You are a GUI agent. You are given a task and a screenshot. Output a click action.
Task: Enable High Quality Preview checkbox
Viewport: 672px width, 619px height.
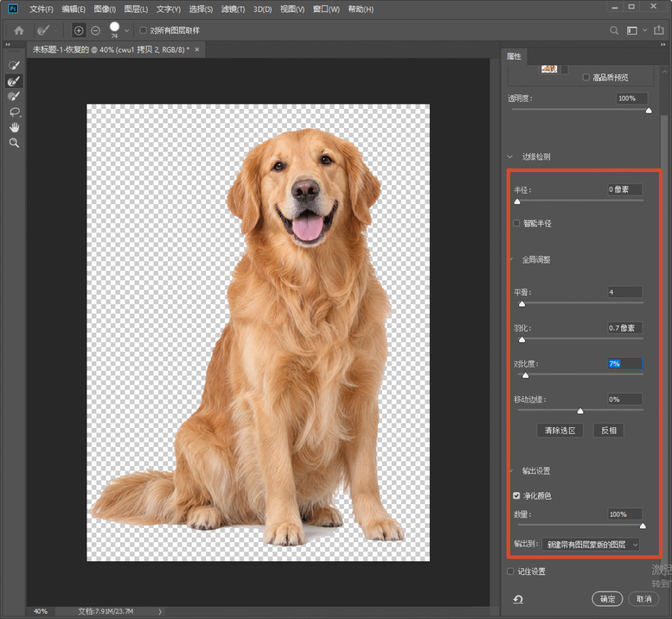click(586, 77)
